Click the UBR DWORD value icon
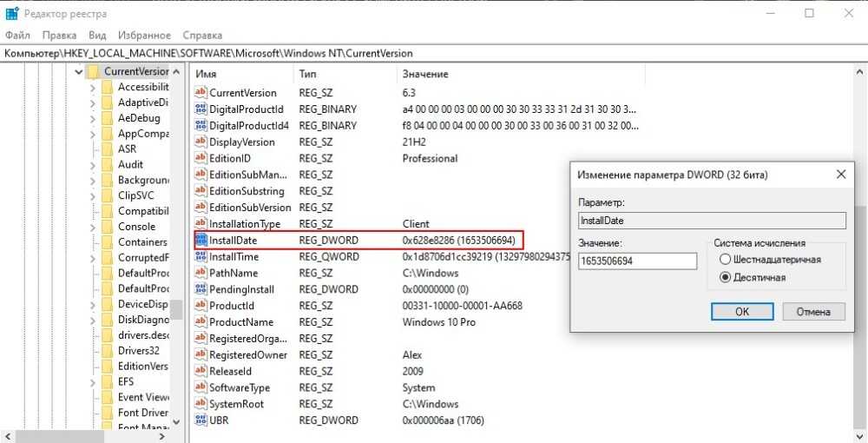 tap(201, 420)
